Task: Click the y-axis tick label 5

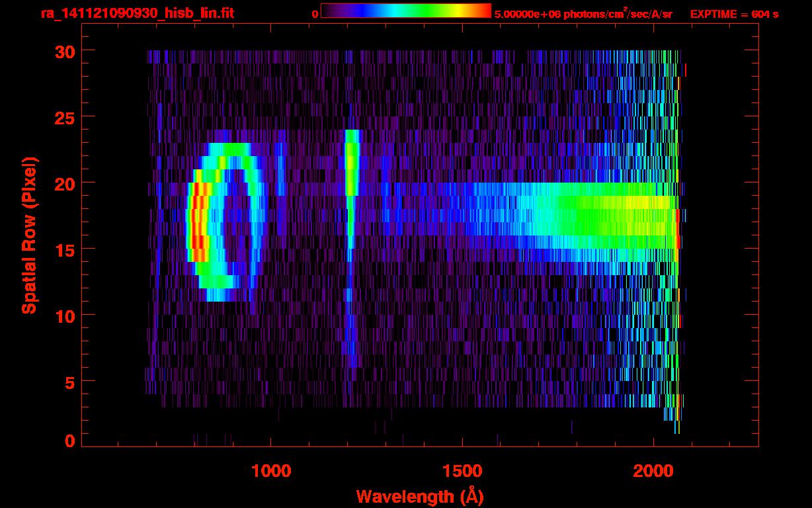Action: 69,382
